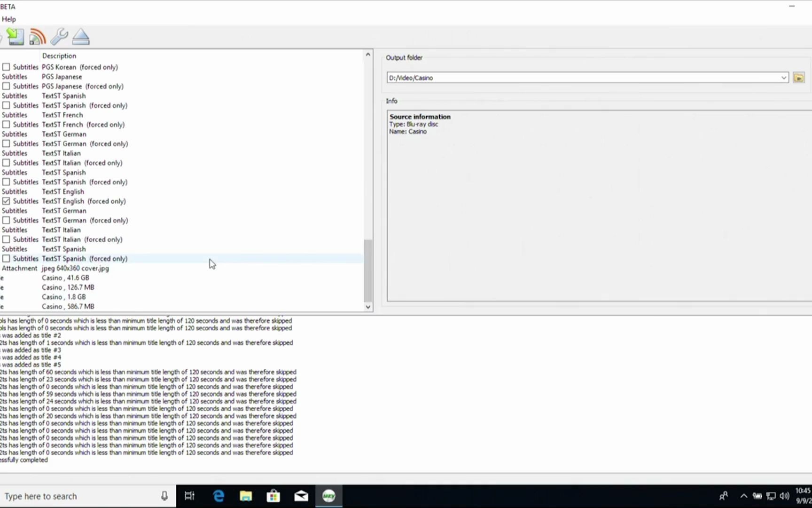Viewport: 812px width, 508px height.
Task: Open Task View on the taskbar
Action: click(x=189, y=496)
